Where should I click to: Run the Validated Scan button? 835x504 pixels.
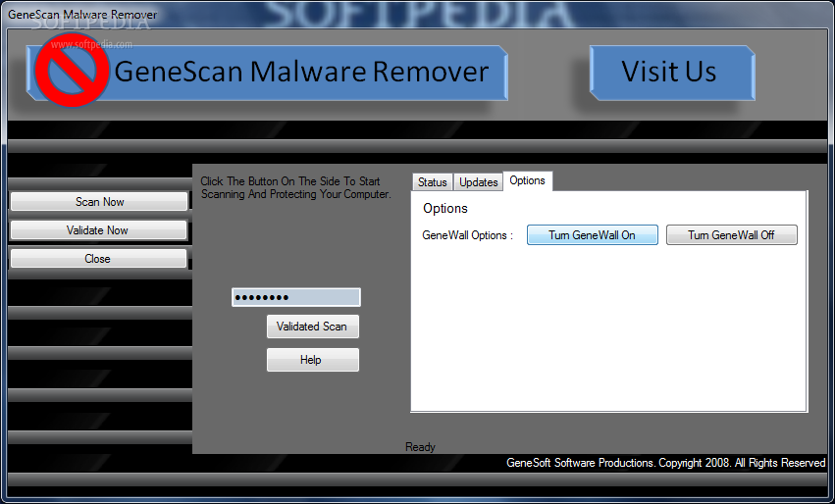[x=313, y=327]
